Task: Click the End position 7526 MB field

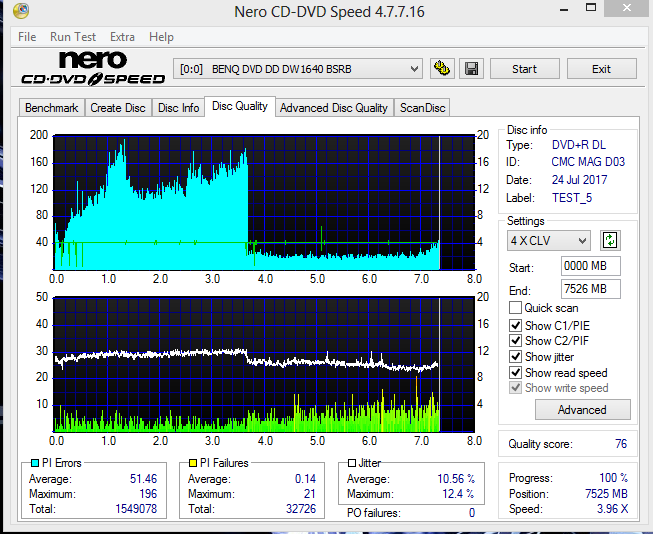Action: (x=591, y=289)
